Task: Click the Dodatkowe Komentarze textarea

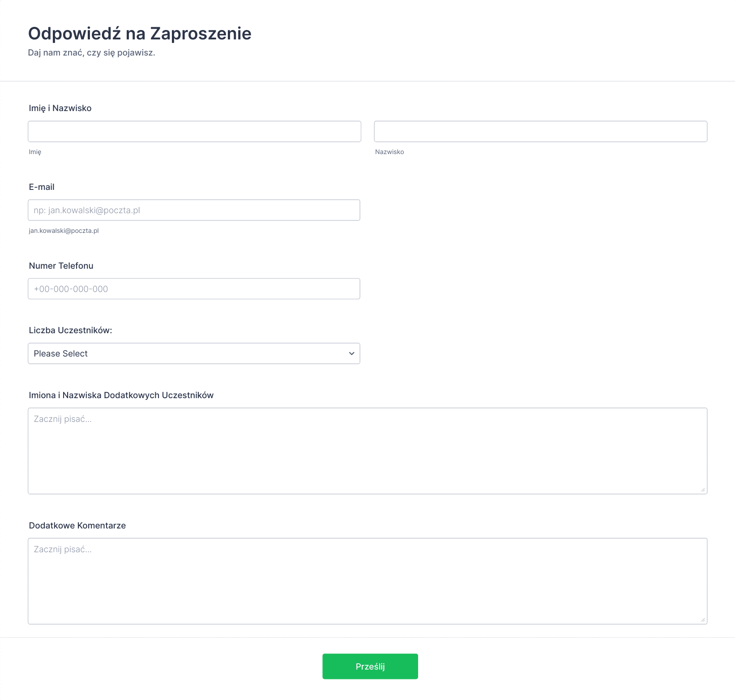Action: click(x=367, y=581)
